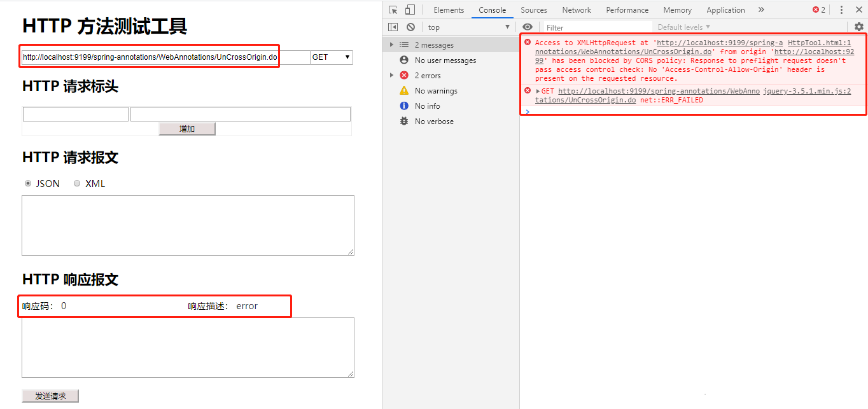Select the XML radio button
Screen dimensions: 868x409
point(77,184)
